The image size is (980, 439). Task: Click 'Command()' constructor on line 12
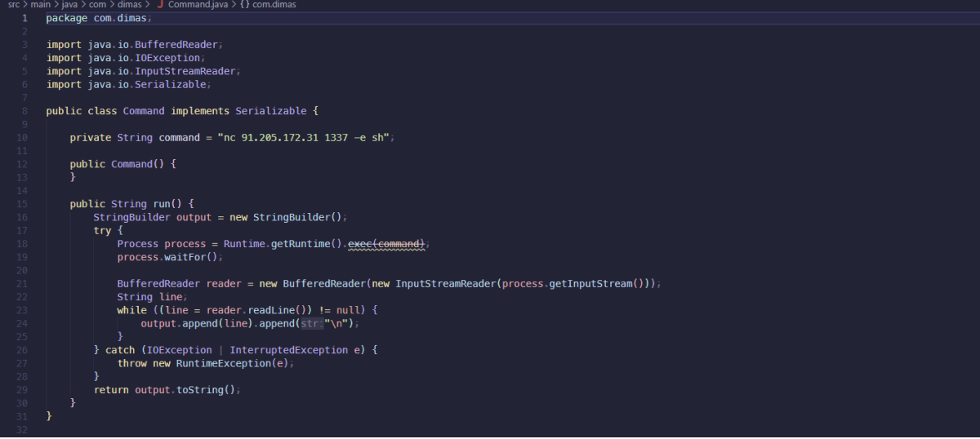pyautogui.click(x=137, y=164)
